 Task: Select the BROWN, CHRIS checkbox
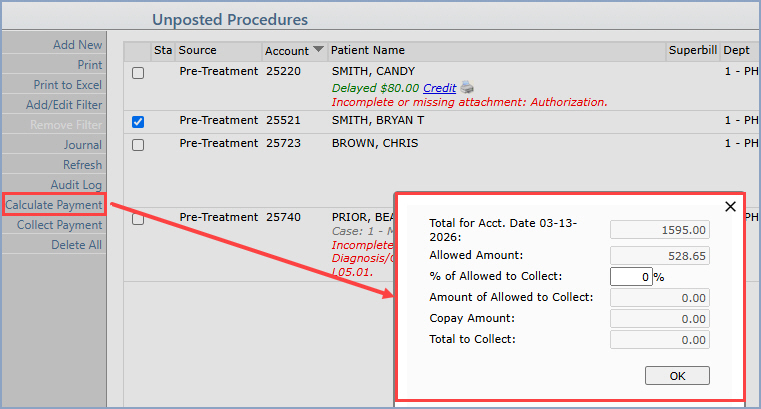138,145
